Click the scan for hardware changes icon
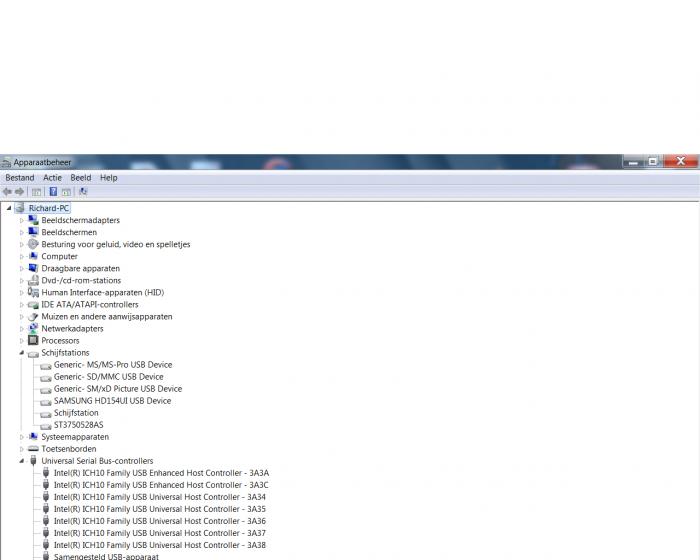700x560 pixels. 83,192
